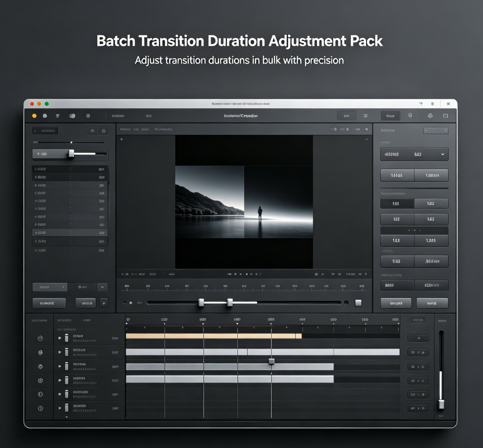This screenshot has width=483, height=448.
Task: Click the circular icon of the third timeline track
Action: 41,367
